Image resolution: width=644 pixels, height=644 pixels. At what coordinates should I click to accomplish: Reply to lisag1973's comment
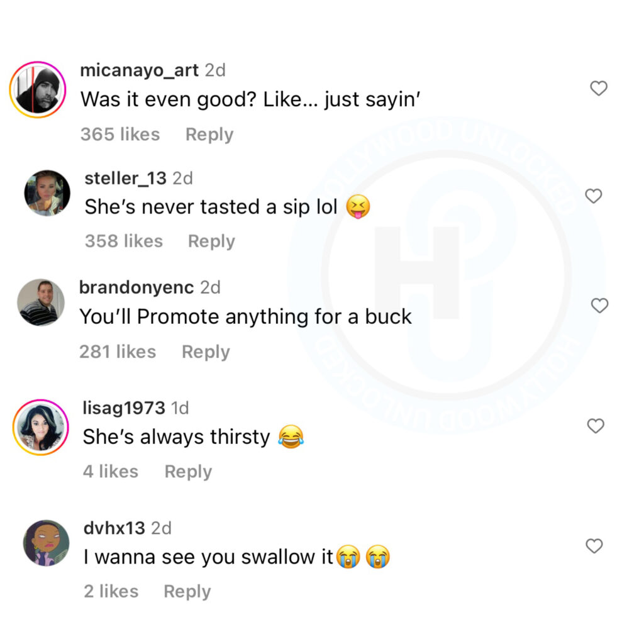(x=188, y=472)
